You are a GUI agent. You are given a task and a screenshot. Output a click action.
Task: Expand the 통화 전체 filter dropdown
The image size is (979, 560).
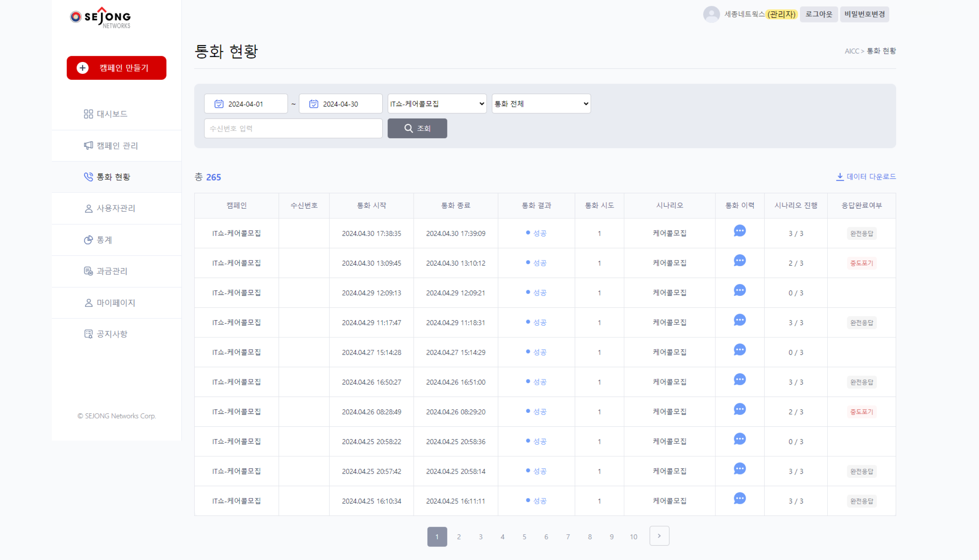pyautogui.click(x=541, y=104)
